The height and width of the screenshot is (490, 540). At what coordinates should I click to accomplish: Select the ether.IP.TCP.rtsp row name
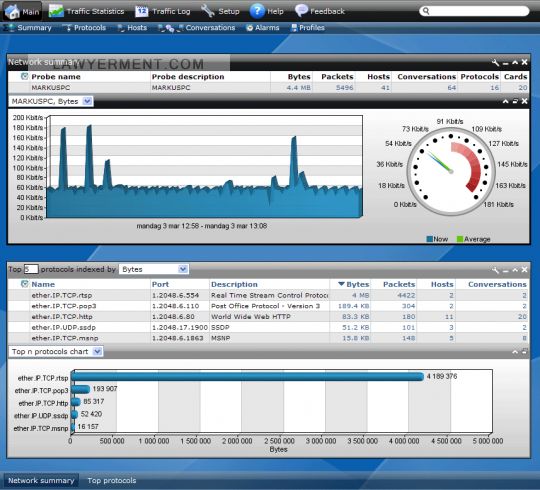(x=62, y=295)
